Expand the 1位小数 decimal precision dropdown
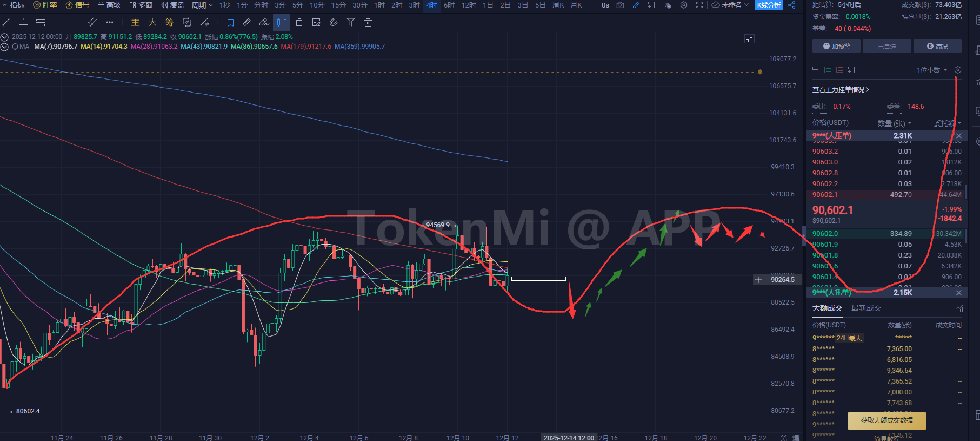This screenshot has height=441, width=980. (x=932, y=70)
